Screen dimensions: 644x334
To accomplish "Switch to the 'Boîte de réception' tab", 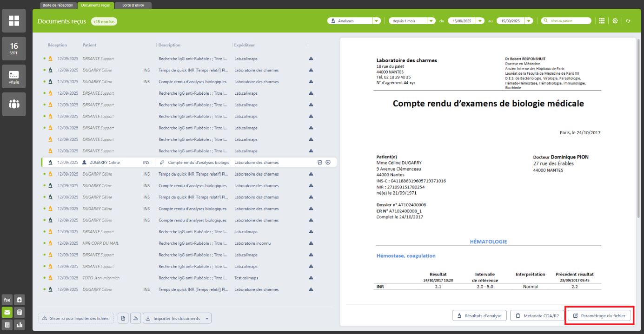I will [58, 5].
